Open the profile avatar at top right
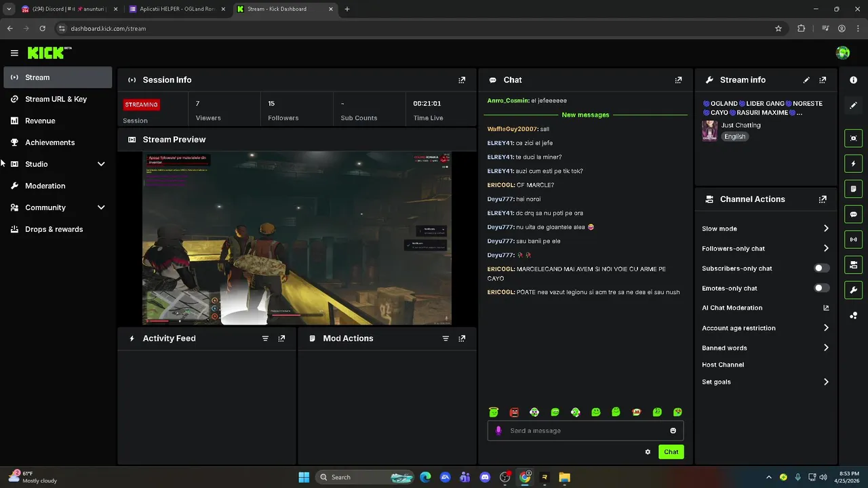The height and width of the screenshot is (488, 868). [x=843, y=53]
